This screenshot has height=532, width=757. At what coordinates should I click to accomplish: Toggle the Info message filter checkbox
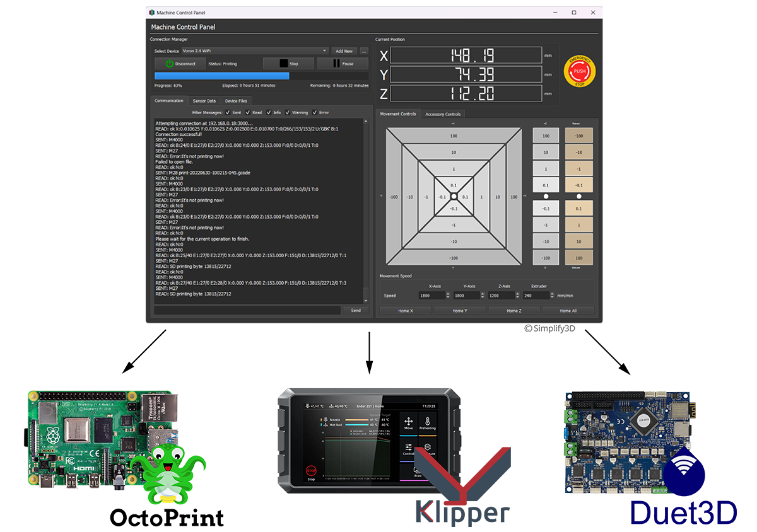point(269,112)
